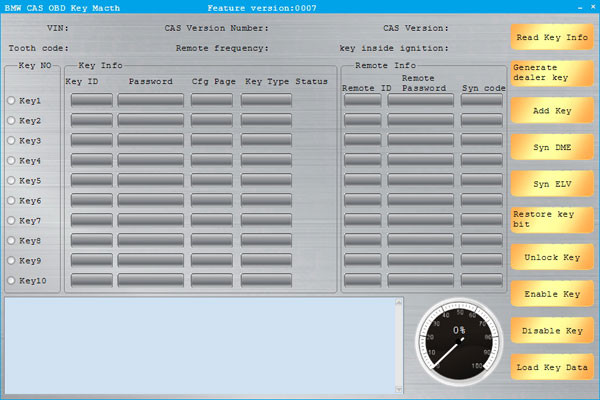Click Remote Password field in Key7 row
Screen dimensions: 600x400
coord(420,220)
